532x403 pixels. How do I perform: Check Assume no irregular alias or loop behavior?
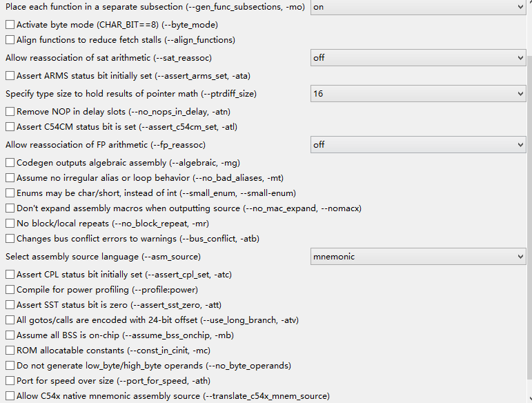pos(10,178)
